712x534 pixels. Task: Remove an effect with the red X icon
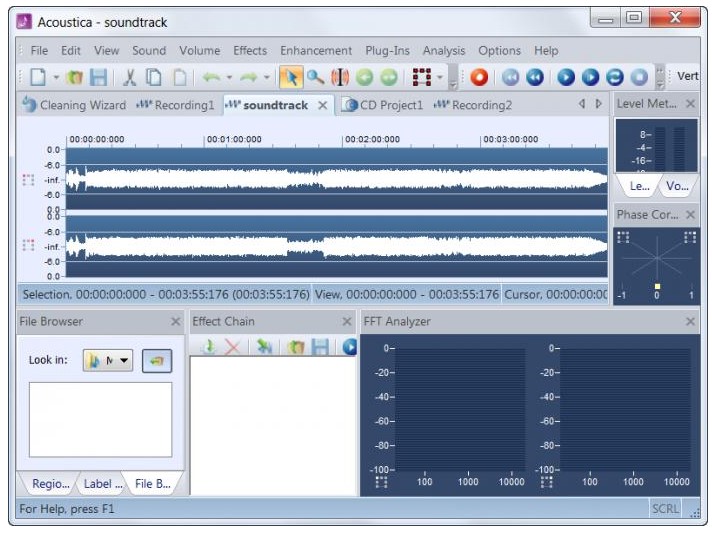tap(232, 347)
